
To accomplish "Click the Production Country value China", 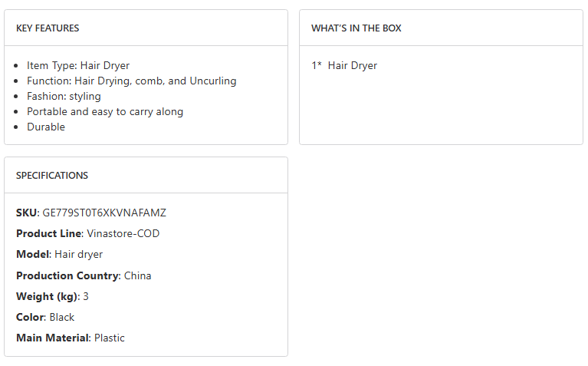I will pyautogui.click(x=137, y=275).
